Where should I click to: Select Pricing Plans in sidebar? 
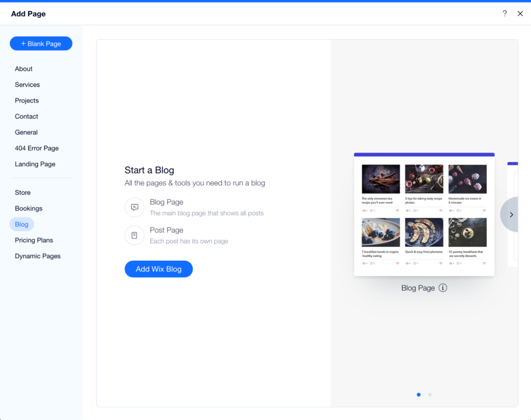tap(34, 240)
